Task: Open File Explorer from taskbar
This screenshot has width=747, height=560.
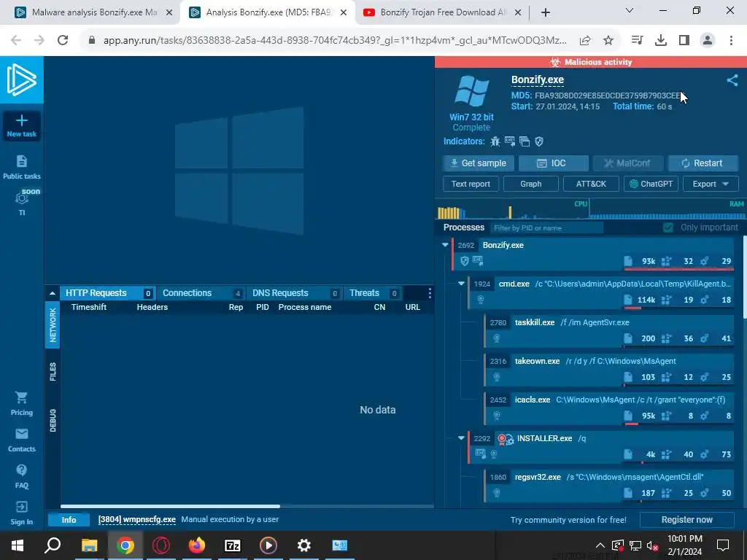Action: point(89,545)
